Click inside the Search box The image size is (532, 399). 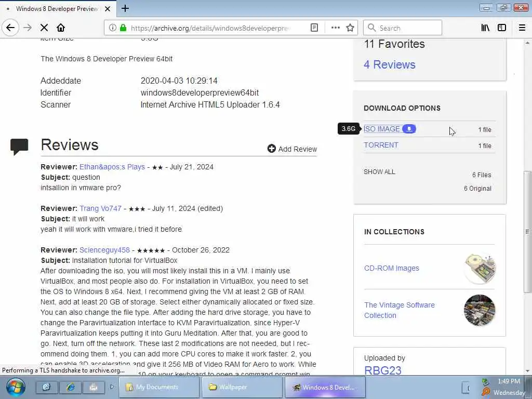pyautogui.click(x=403, y=28)
